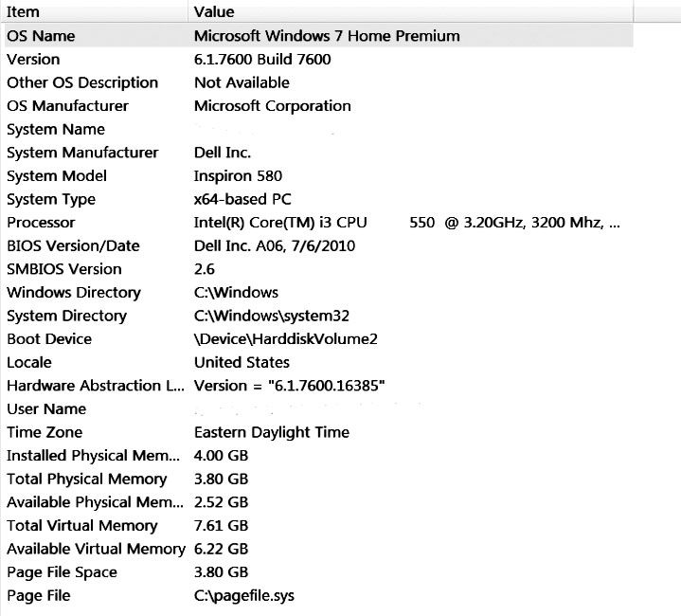Click the Value column header

(x=214, y=12)
